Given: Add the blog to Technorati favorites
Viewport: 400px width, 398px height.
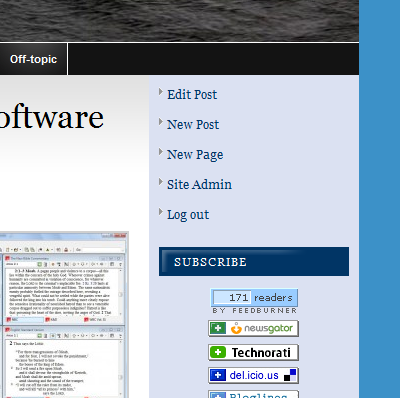Looking at the screenshot, I should 253,352.
